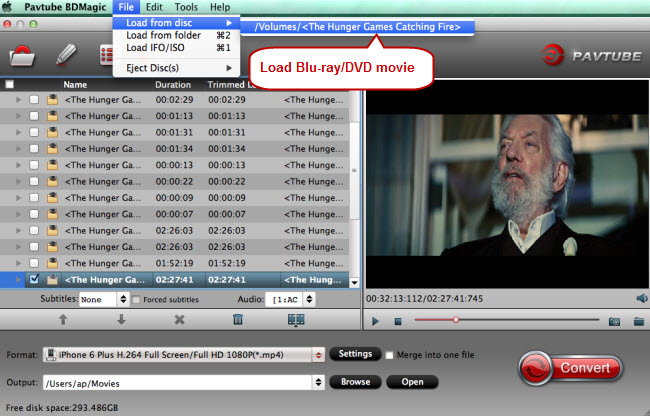Click the video preview image
Screen dimensions: 650x416
coord(507,184)
